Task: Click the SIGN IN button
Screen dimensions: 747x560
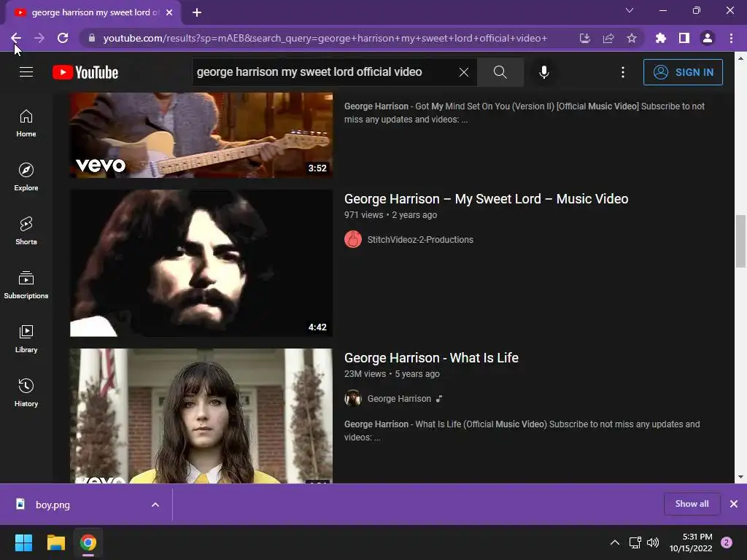Action: (683, 72)
